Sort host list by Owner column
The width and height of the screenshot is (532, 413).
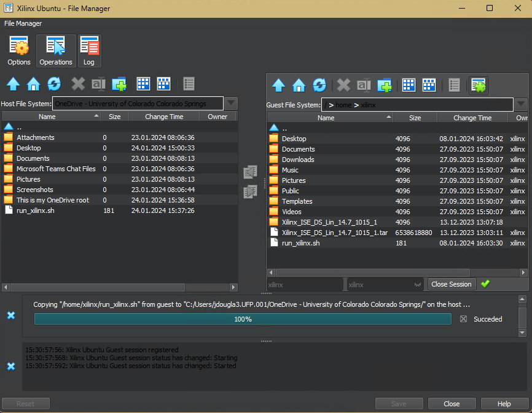(217, 117)
